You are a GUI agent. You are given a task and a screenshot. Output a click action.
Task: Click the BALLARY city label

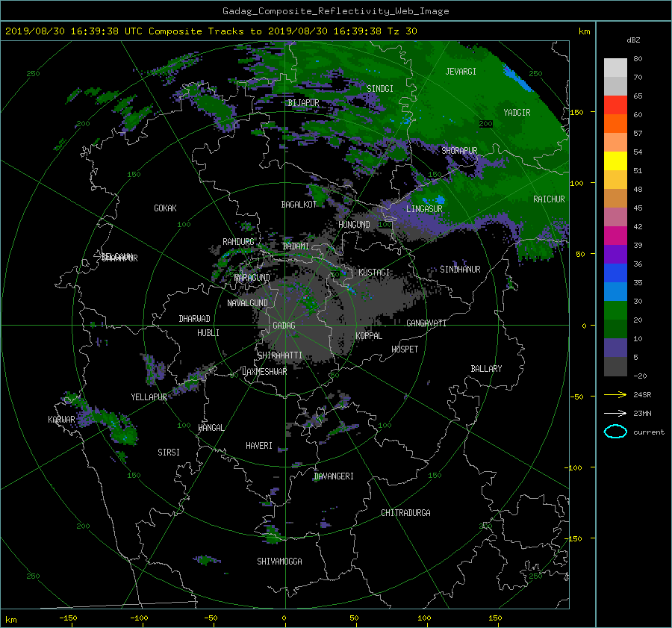tap(486, 369)
